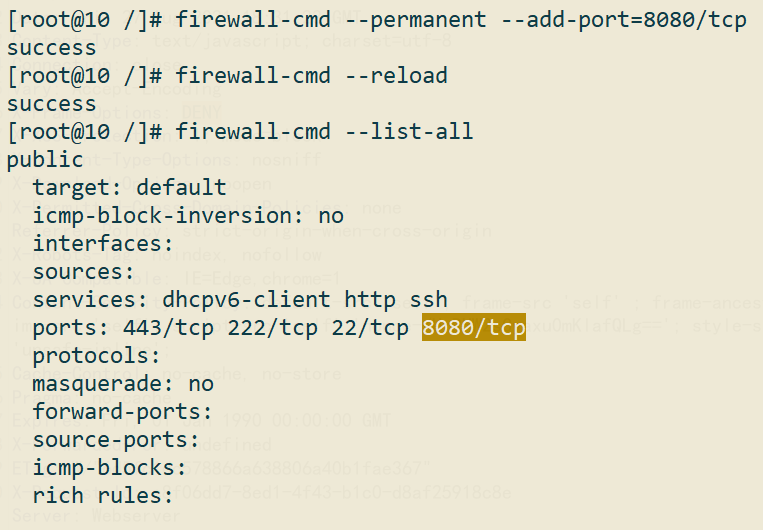Click the --add-port=8080/tcp argument
The height and width of the screenshot is (530, 763).
623,20
